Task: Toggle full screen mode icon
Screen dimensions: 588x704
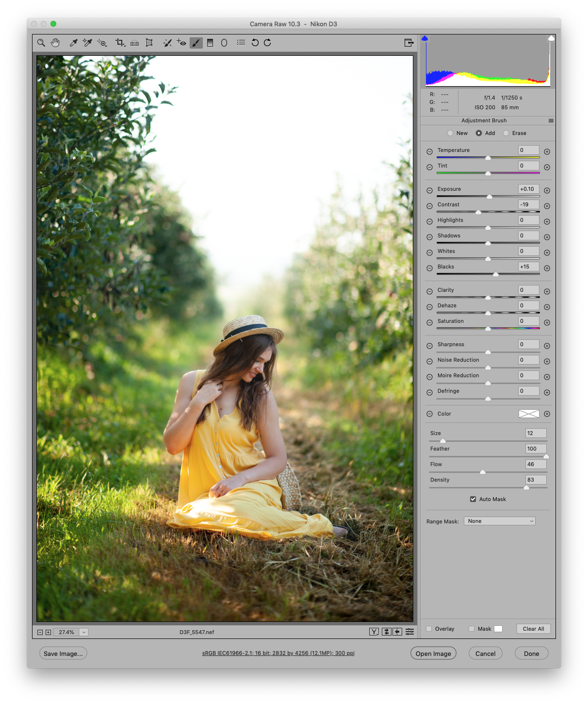Action: coord(409,43)
